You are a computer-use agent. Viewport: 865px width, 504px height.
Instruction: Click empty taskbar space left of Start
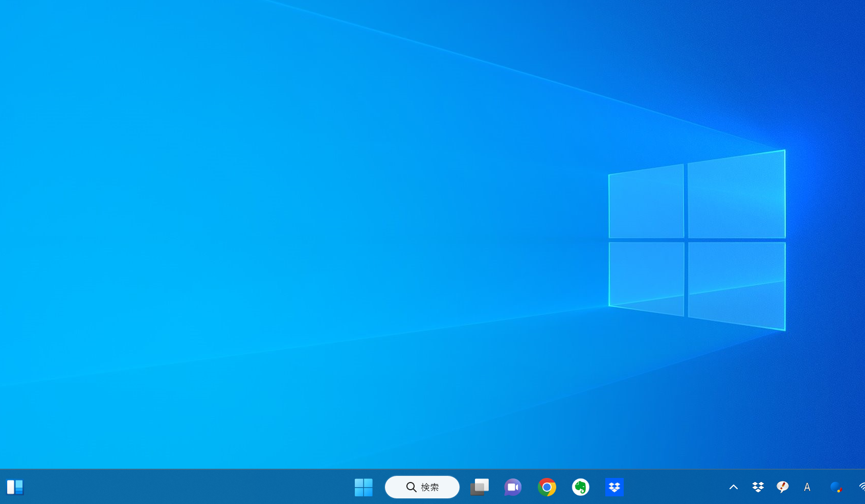coord(204,487)
